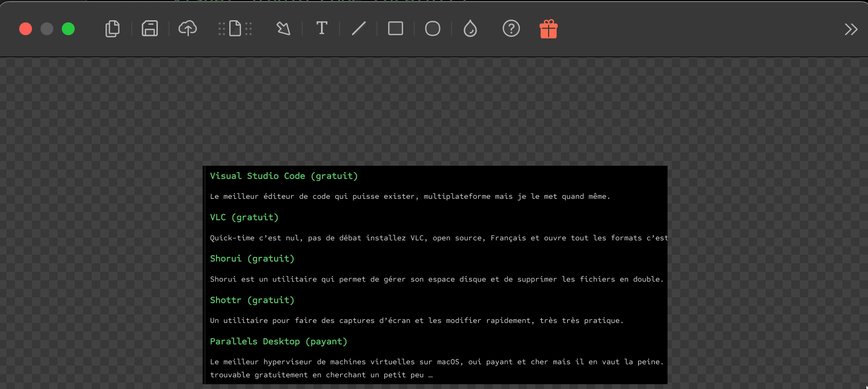Click the orange gift box icon
The width and height of the screenshot is (868, 389).
coord(548,29)
